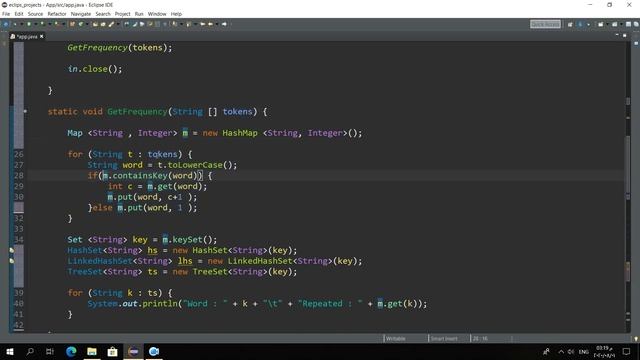Open the Windows notification center
640x360 pixels.
(x=627, y=351)
